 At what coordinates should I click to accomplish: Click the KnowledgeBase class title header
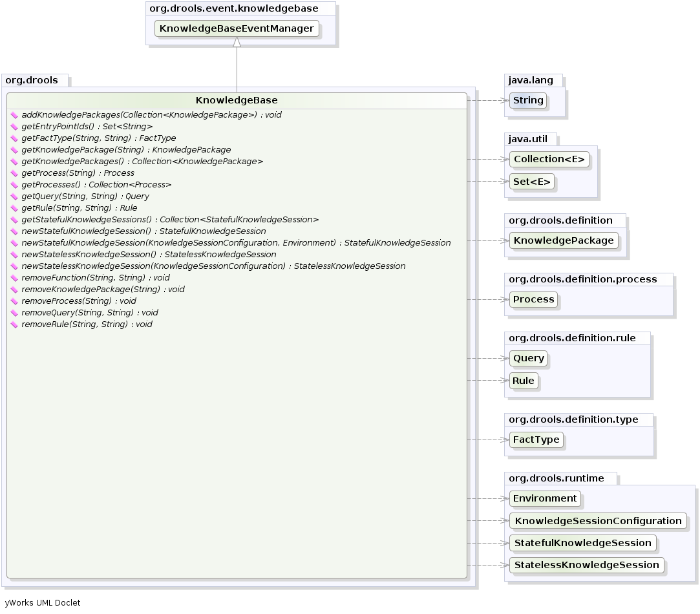point(237,101)
